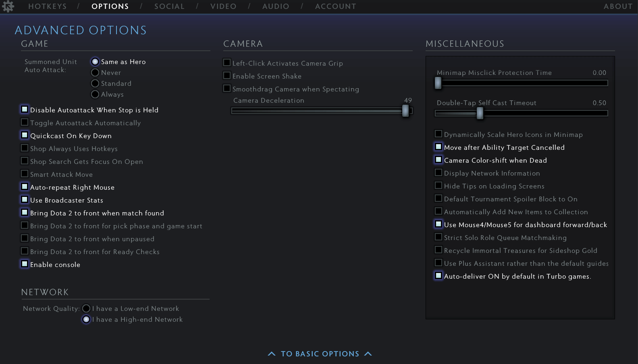Image resolution: width=638 pixels, height=364 pixels.
Task: Click the Double-Tap Self Cast Timeout slider
Action: [480, 114]
